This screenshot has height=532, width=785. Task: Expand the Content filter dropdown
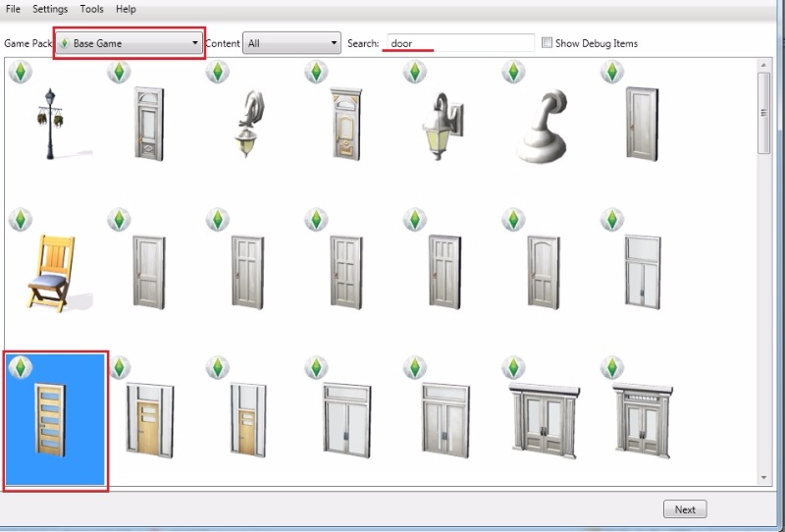tap(292, 43)
